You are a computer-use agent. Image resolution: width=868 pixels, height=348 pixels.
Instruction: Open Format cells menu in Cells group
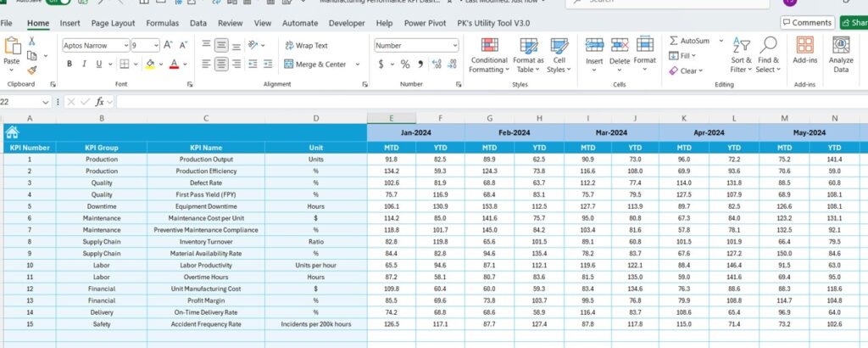click(x=645, y=55)
